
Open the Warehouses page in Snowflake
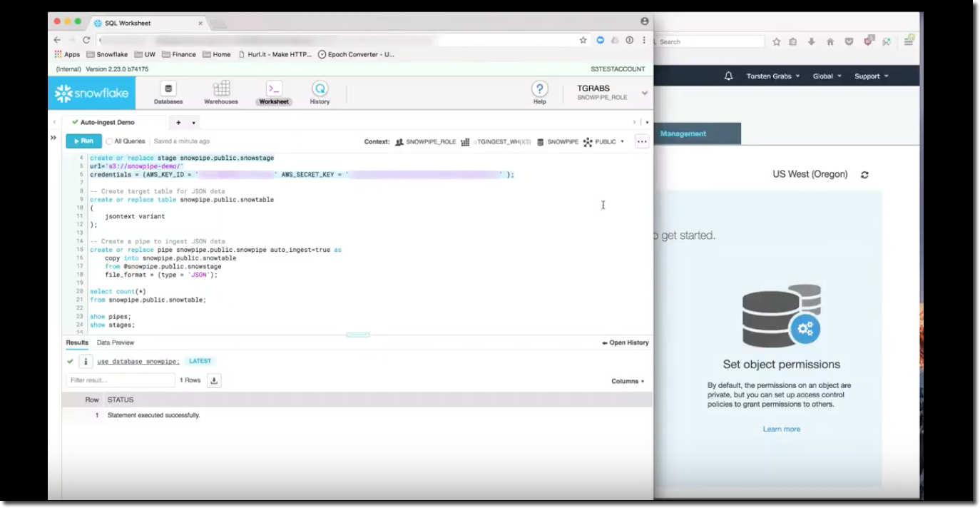point(221,93)
